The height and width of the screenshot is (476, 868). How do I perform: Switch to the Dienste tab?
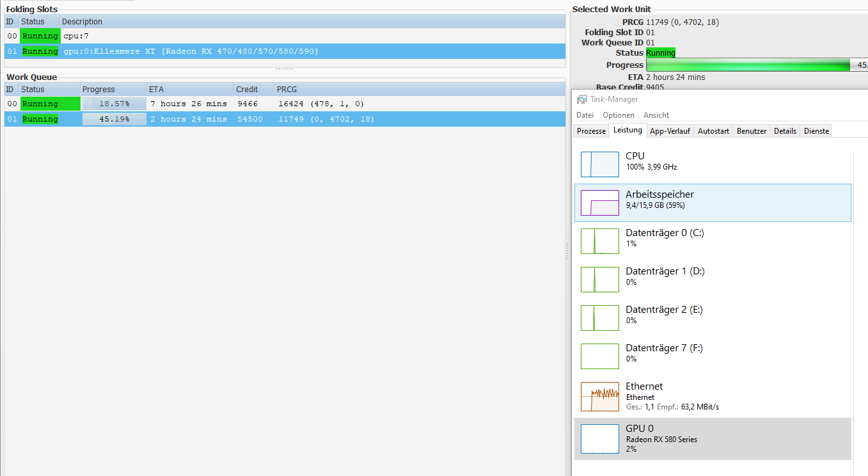pyautogui.click(x=816, y=131)
